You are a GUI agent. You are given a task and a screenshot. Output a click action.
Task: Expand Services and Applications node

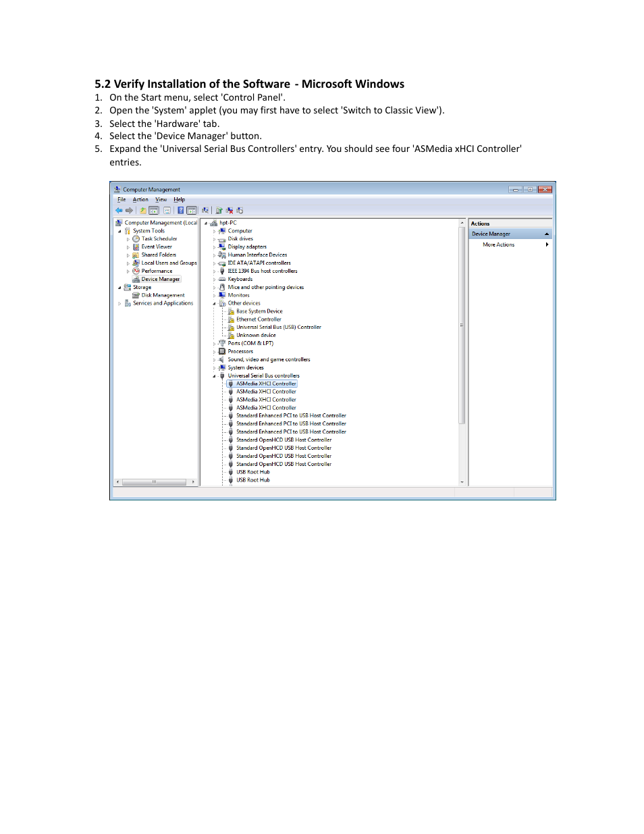(x=119, y=303)
